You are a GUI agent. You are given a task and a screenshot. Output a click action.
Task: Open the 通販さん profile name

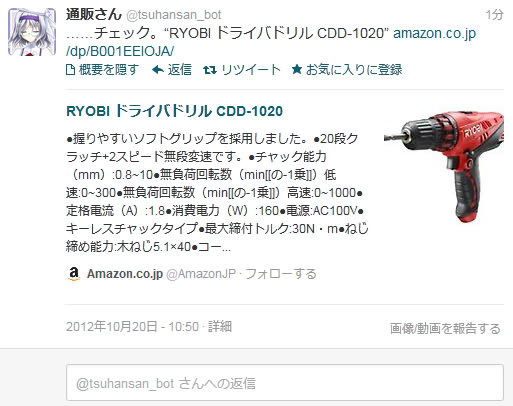(x=94, y=14)
